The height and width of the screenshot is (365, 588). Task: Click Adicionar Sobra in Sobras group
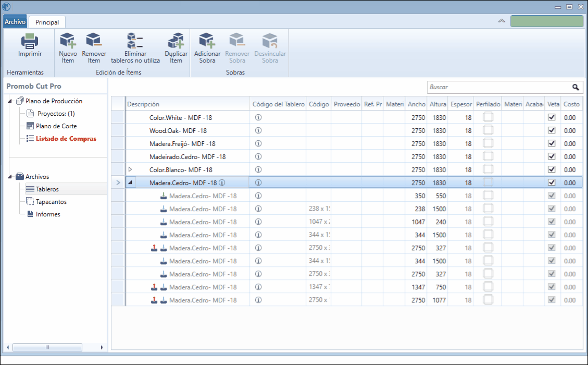(207, 47)
